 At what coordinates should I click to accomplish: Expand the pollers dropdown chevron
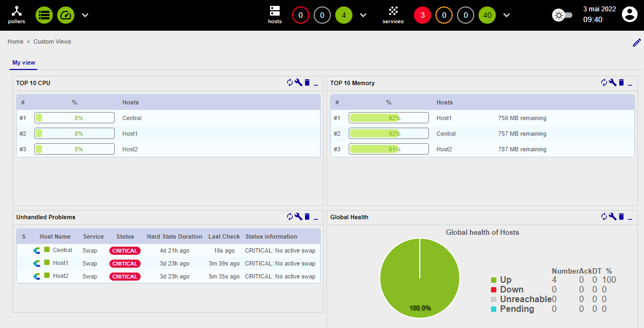tap(85, 15)
